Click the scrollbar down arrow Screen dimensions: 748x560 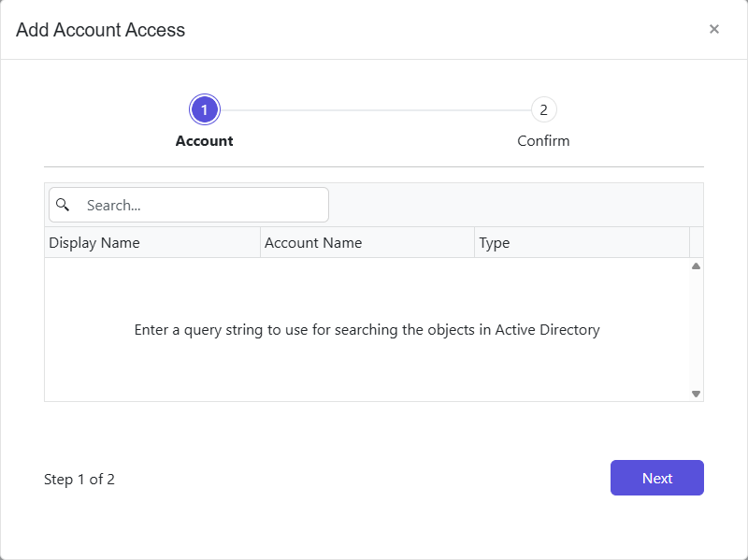point(695,392)
